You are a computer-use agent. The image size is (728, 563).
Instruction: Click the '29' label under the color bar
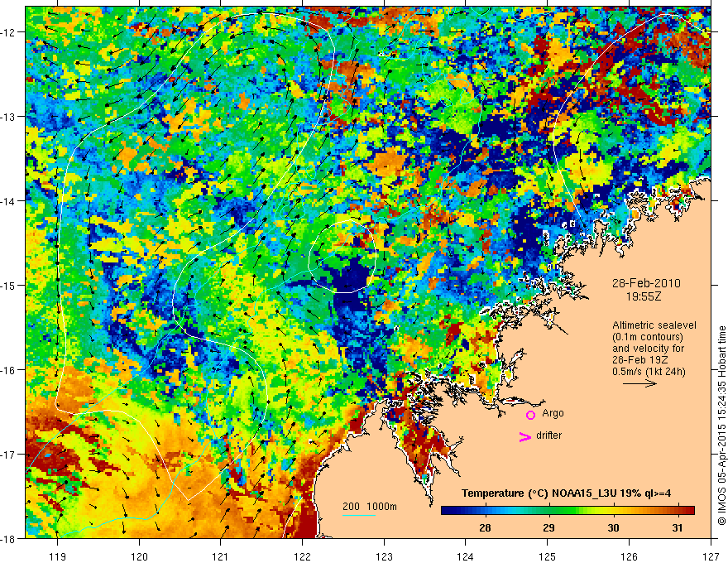point(548,527)
